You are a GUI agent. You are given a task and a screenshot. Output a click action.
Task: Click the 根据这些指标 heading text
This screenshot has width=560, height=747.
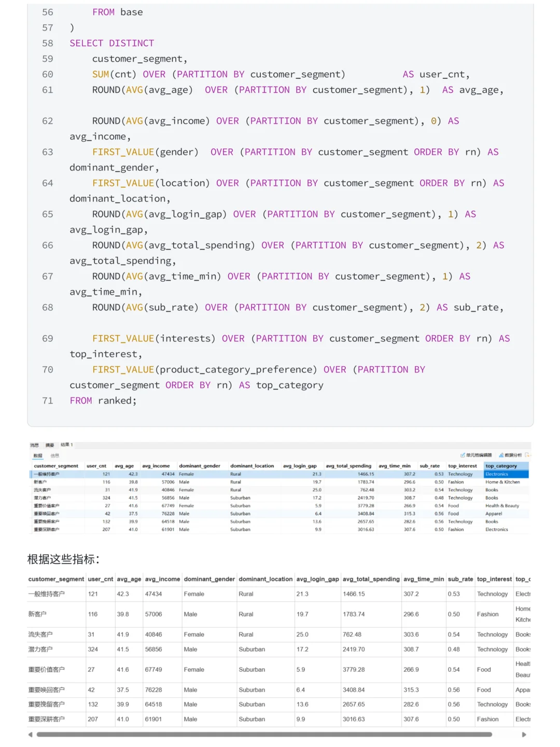click(x=63, y=559)
